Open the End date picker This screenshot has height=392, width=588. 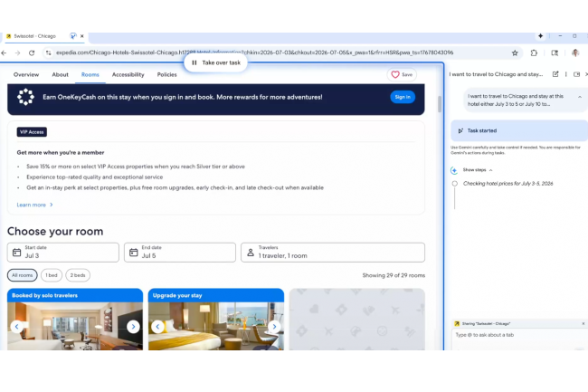(x=179, y=253)
